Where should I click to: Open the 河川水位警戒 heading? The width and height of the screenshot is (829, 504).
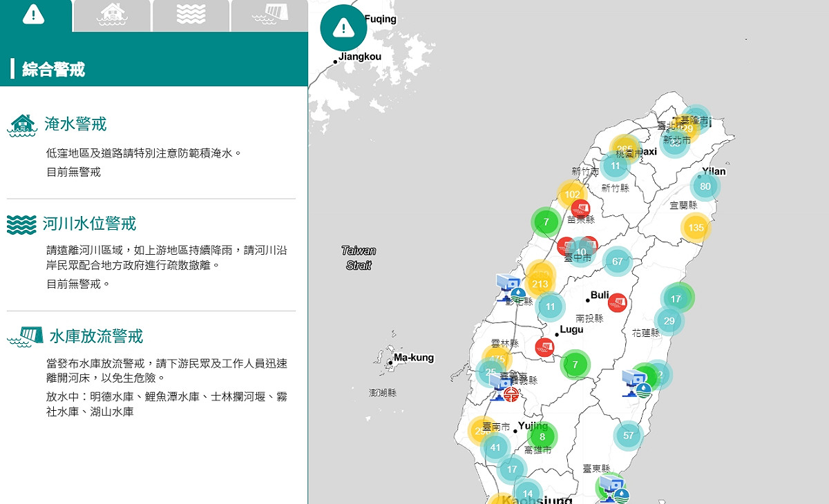(89, 224)
